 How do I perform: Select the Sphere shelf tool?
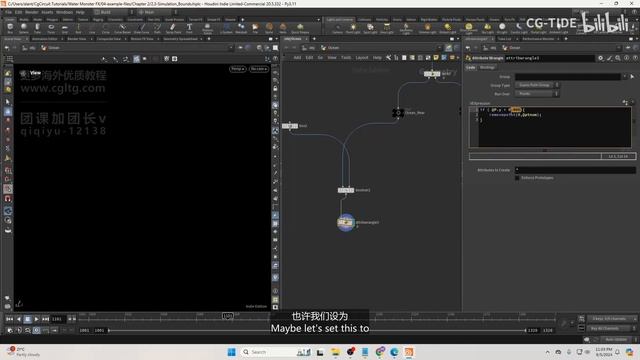24,28
